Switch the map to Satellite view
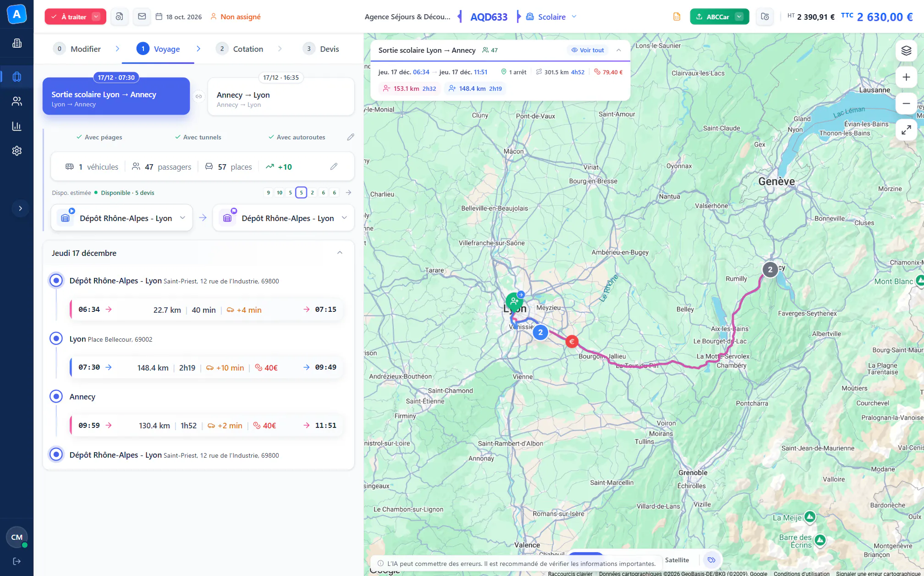This screenshot has height=576, width=924. pyautogui.click(x=677, y=560)
